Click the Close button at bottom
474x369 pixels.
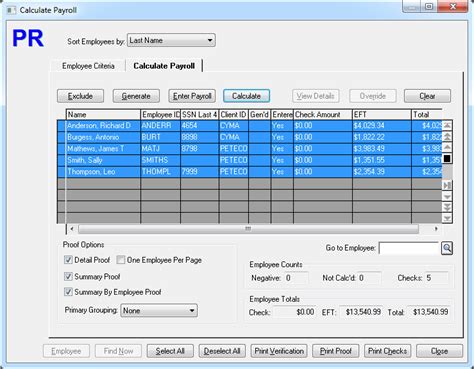click(x=439, y=351)
